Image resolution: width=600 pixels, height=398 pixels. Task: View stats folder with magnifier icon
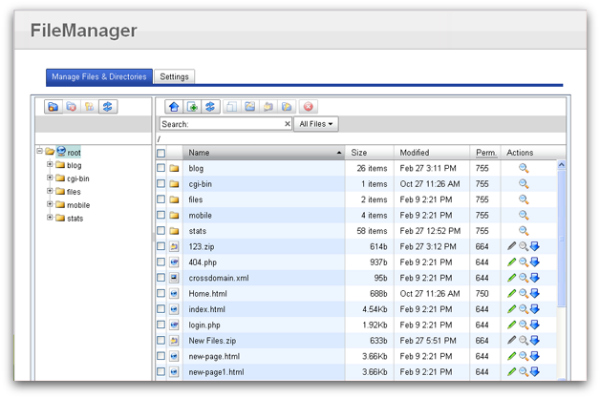pyautogui.click(x=524, y=231)
